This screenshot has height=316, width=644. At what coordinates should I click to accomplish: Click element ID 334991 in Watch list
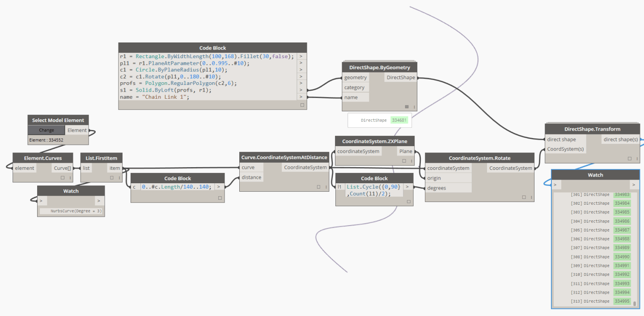coord(622,265)
